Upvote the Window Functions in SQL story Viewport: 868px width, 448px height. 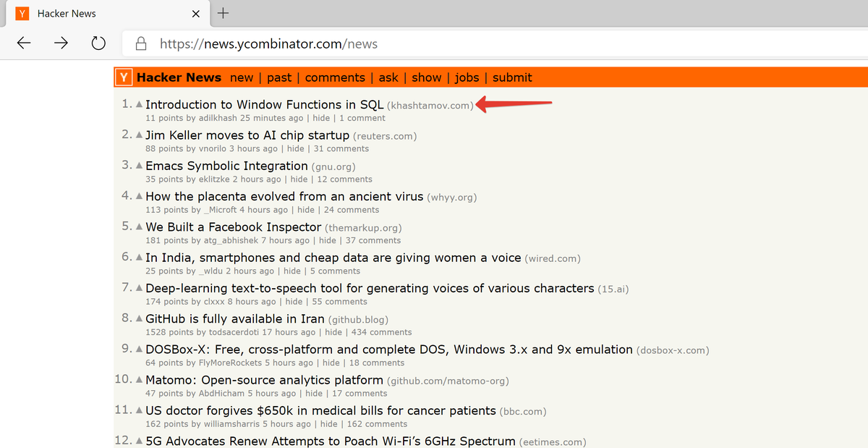[139, 105]
